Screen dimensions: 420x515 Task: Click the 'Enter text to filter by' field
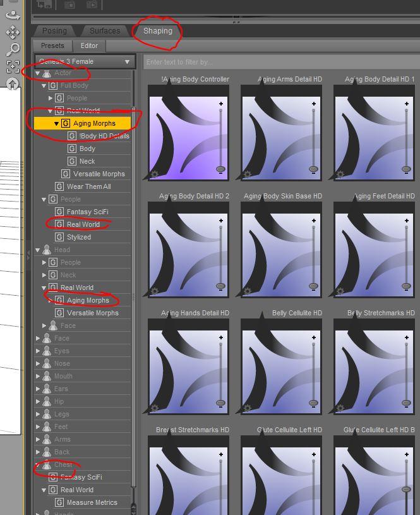coord(282,62)
